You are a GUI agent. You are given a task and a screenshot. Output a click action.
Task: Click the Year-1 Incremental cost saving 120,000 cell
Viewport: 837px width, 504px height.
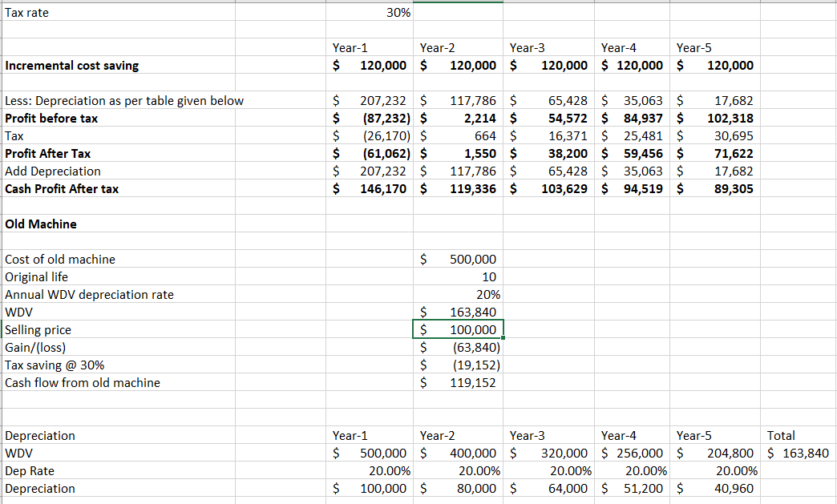pos(371,66)
